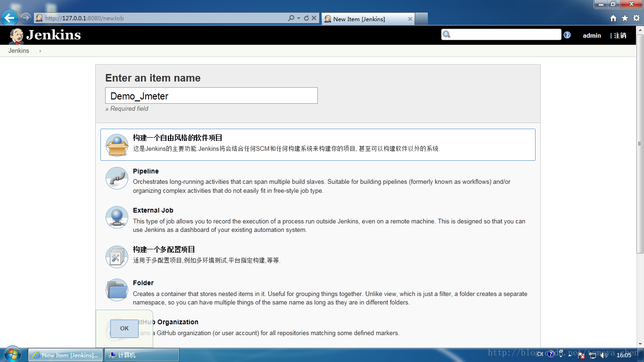Click the OK button
644x362 pixels.
click(124, 329)
